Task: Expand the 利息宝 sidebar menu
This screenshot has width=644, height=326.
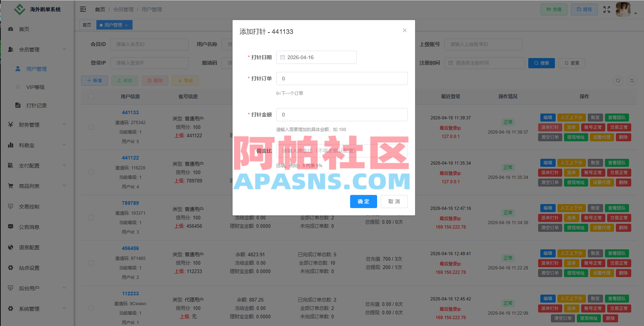Action: tap(64, 145)
